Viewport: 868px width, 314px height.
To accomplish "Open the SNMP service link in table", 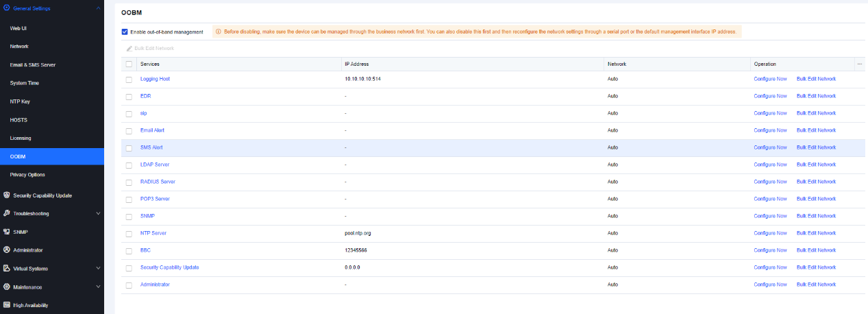I will (147, 216).
